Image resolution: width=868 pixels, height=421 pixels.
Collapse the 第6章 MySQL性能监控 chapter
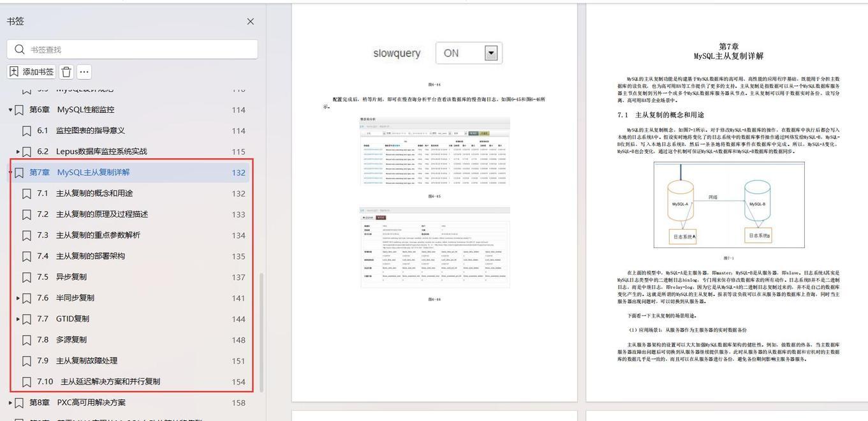[x=10, y=110]
